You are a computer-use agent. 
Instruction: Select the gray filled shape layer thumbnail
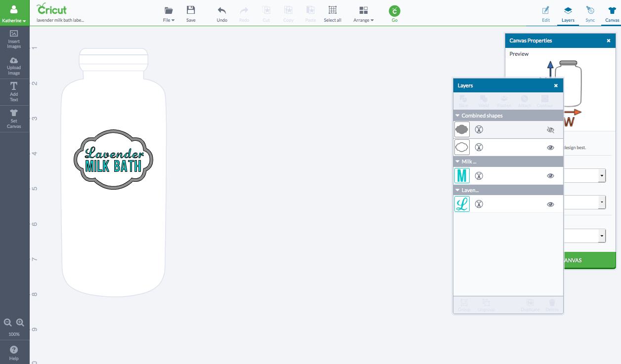(x=462, y=129)
